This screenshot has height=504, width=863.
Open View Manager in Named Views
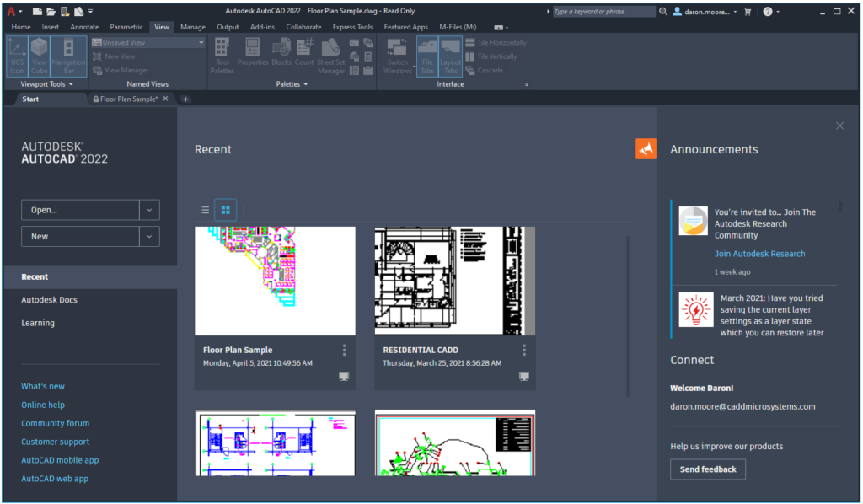click(121, 71)
